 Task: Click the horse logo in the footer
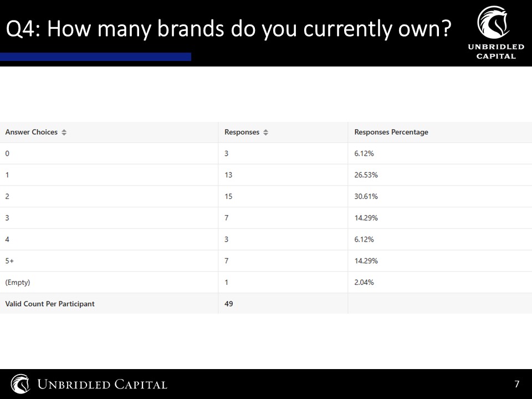21,383
